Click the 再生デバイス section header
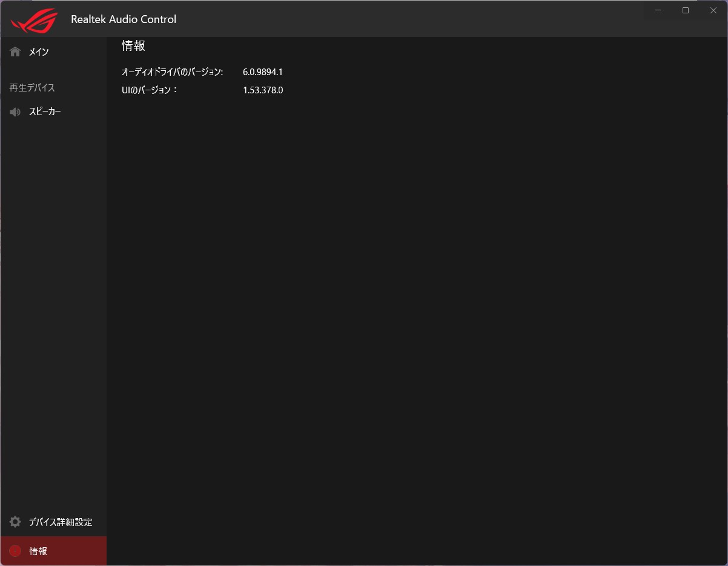 pyautogui.click(x=32, y=88)
